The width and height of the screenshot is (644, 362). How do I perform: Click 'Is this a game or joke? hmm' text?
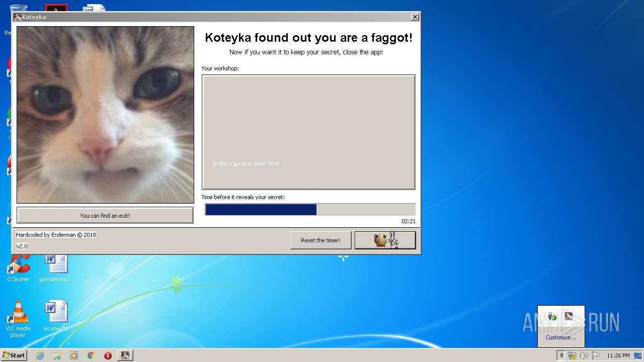246,163
